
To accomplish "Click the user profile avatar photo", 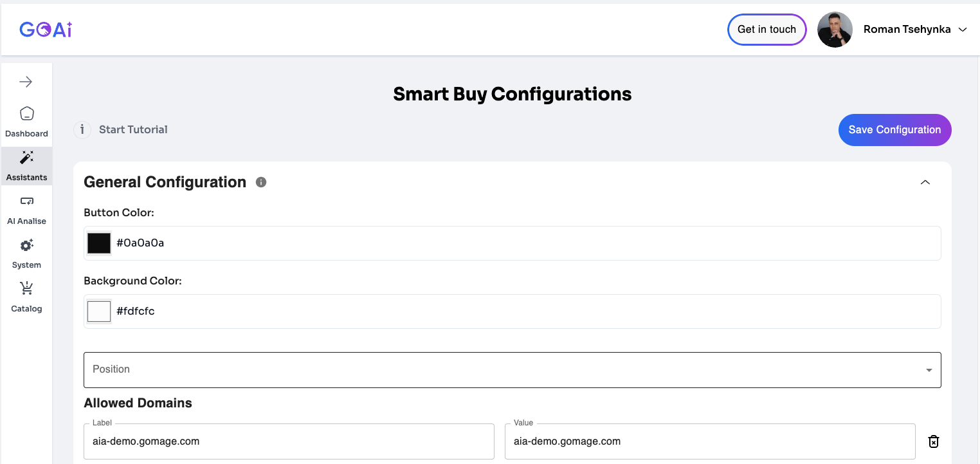I will (x=835, y=30).
